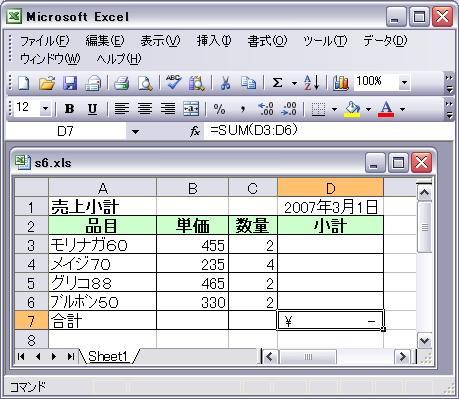This screenshot has height=399, width=459.
Task: Click the fx insert function button
Action: pos(195,132)
